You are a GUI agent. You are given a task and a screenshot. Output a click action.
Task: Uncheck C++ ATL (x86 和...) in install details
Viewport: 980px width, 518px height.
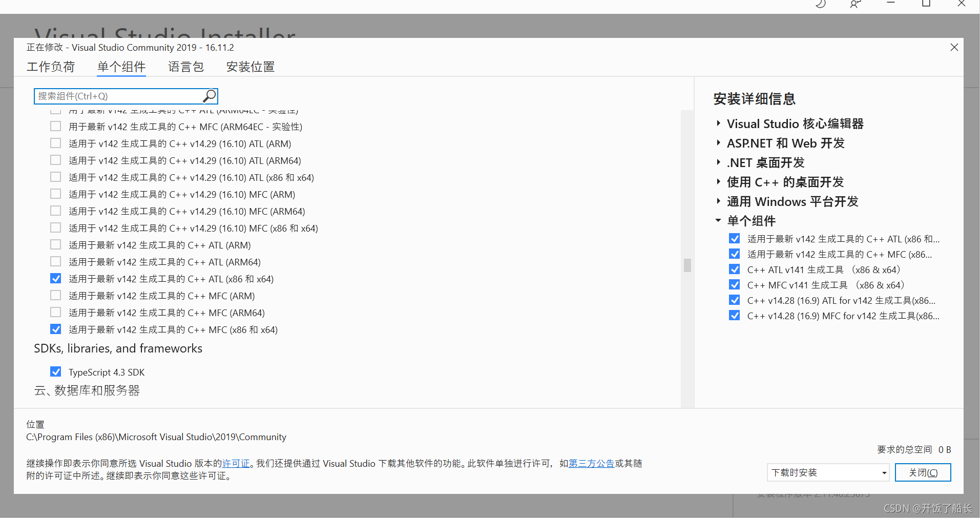click(734, 238)
